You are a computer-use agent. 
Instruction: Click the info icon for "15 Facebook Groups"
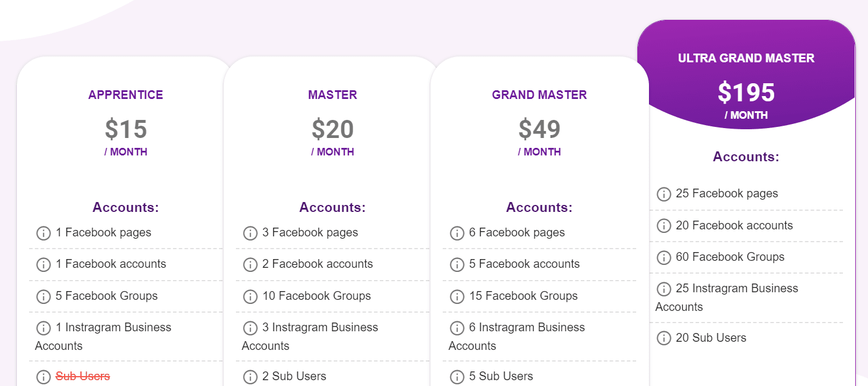click(457, 296)
